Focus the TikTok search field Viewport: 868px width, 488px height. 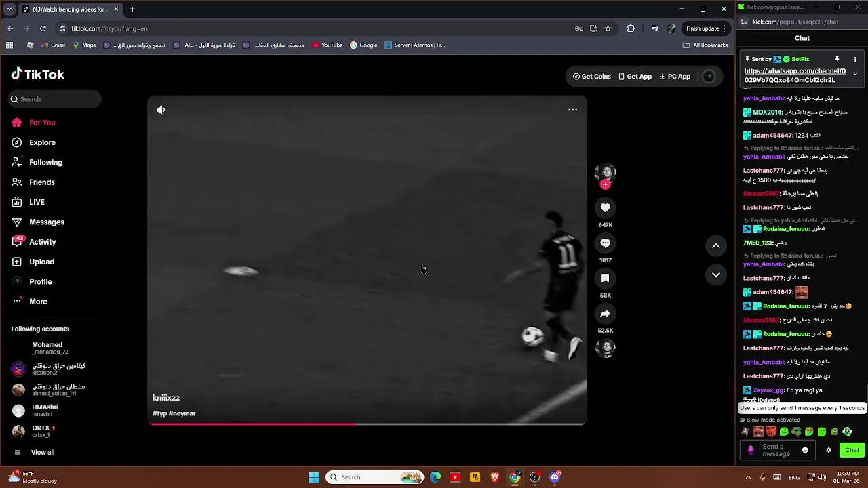(55, 99)
